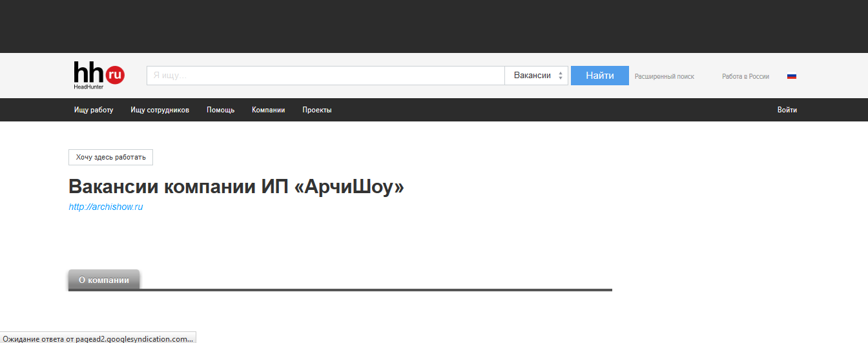Visit the http://archishow.ru company website link
Image resolution: width=868 pixels, height=343 pixels.
point(106,207)
